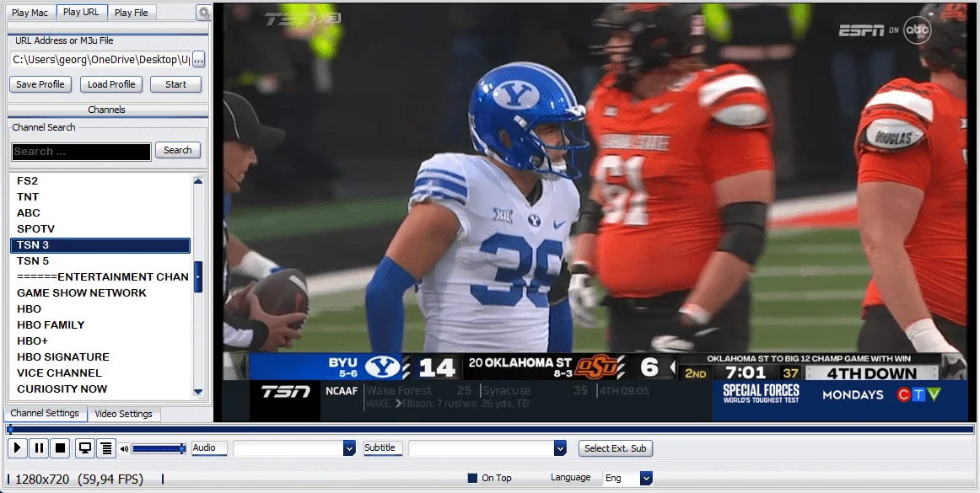Image resolution: width=980 pixels, height=493 pixels.
Task: Toggle the channel list panel icon
Action: pos(106,447)
